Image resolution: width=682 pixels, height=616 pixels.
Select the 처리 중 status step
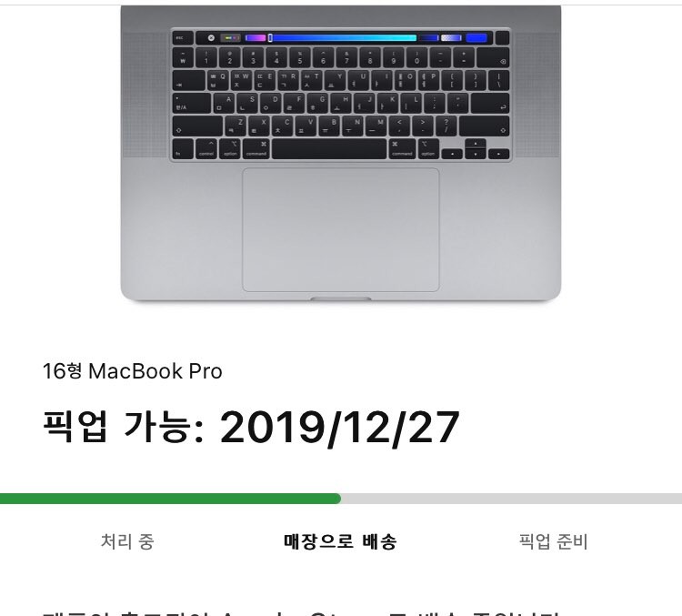[127, 541]
